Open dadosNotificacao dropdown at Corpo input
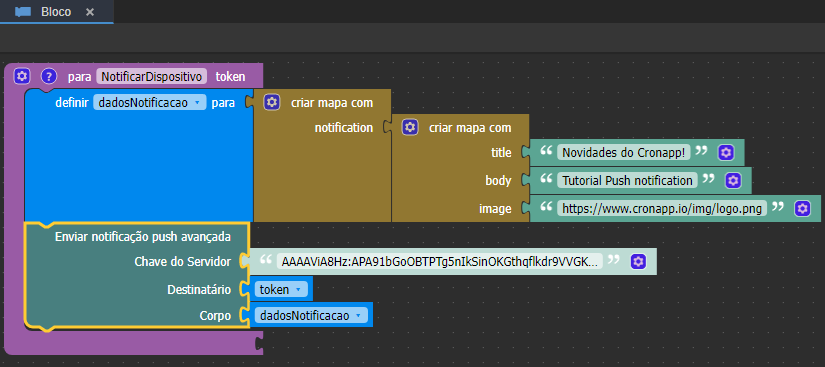The image size is (825, 367). (x=311, y=315)
